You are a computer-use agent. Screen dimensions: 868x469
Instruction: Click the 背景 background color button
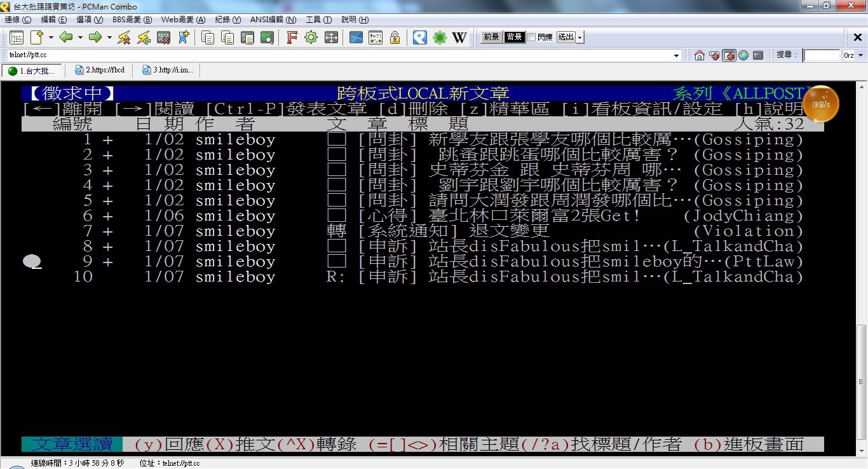click(514, 37)
